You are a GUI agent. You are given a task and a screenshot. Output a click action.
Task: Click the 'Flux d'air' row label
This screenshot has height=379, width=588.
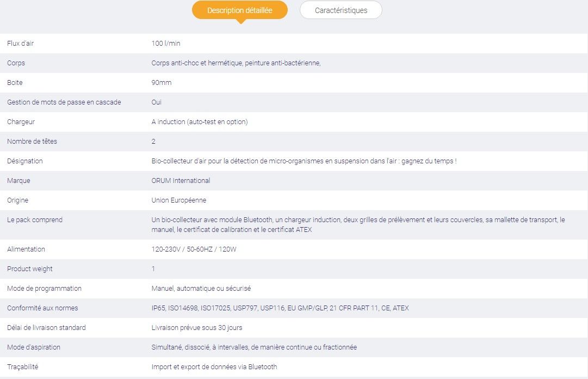[20, 44]
